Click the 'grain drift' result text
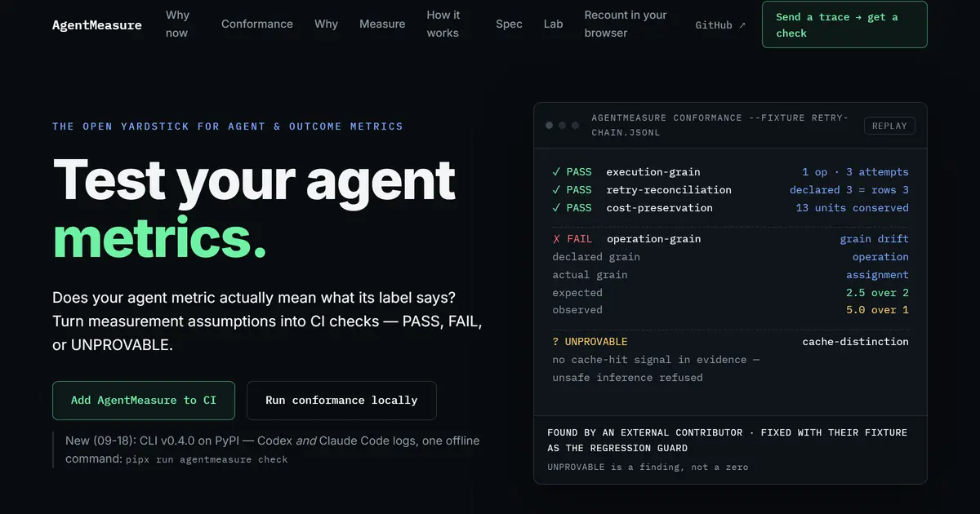The image size is (980, 514). [874, 239]
